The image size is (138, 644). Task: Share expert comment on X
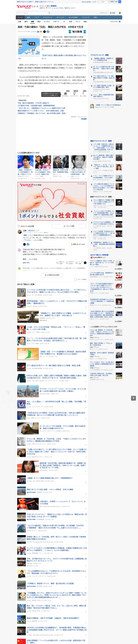tap(24, 244)
